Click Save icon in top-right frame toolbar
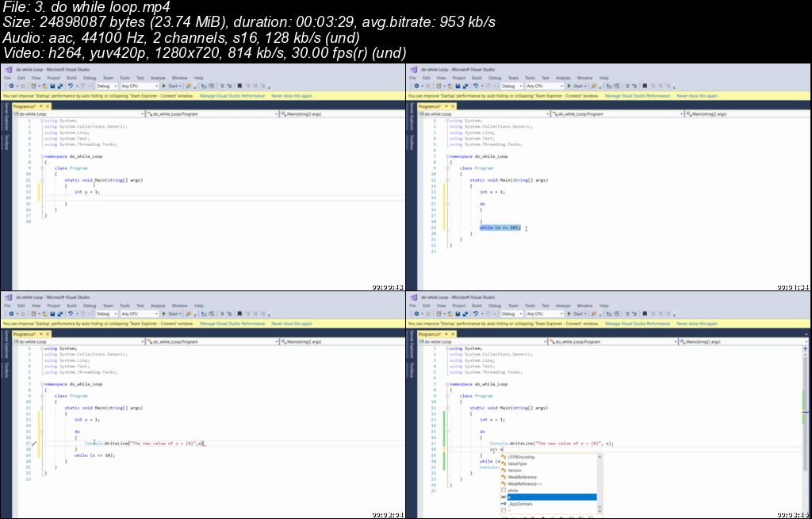Screen dimensions: 812x519 pyautogui.click(x=458, y=86)
